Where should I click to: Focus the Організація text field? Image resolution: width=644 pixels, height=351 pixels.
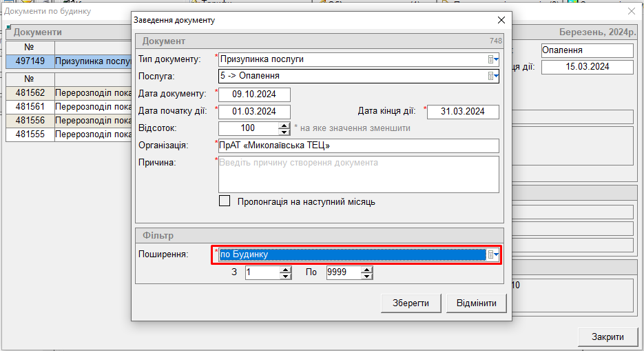coord(358,146)
